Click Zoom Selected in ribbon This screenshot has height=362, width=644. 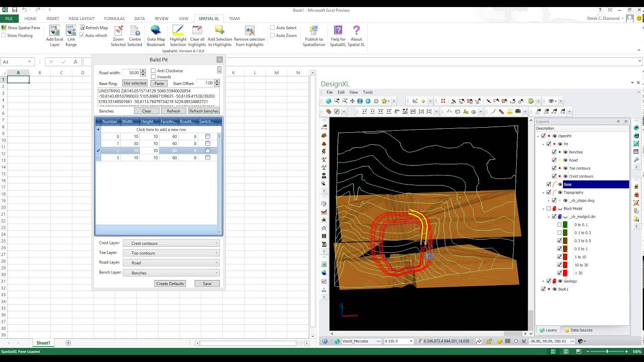point(118,36)
